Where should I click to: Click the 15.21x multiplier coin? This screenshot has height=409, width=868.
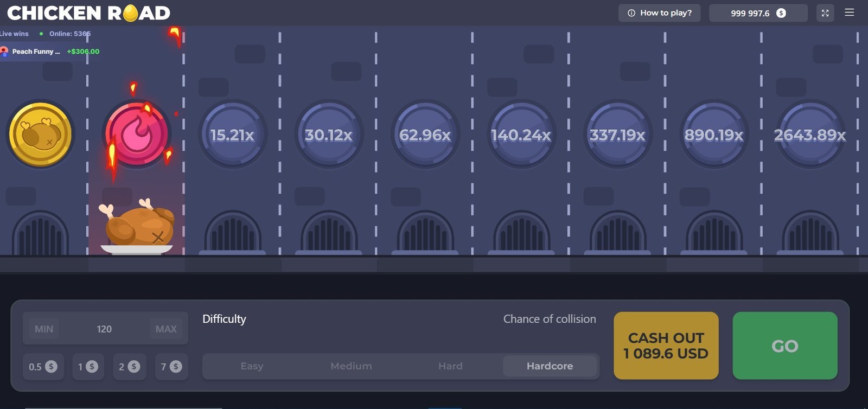(232, 135)
